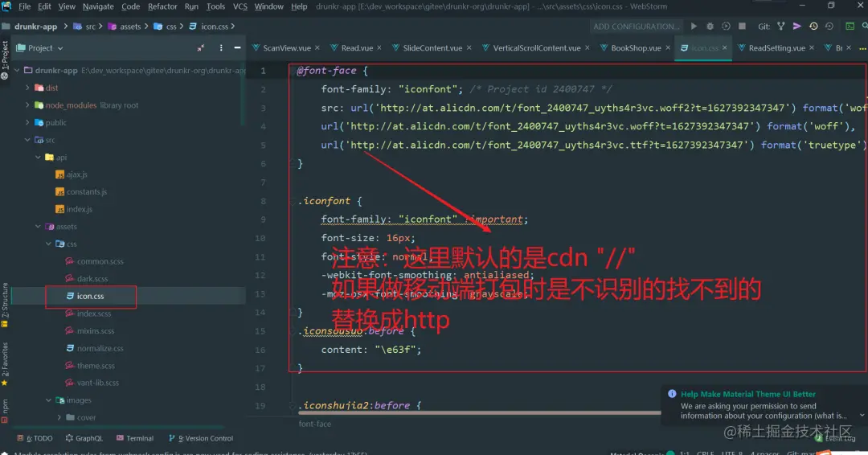This screenshot has width=868, height=455.
Task: Close the ScanView.vue tab
Action: point(317,47)
